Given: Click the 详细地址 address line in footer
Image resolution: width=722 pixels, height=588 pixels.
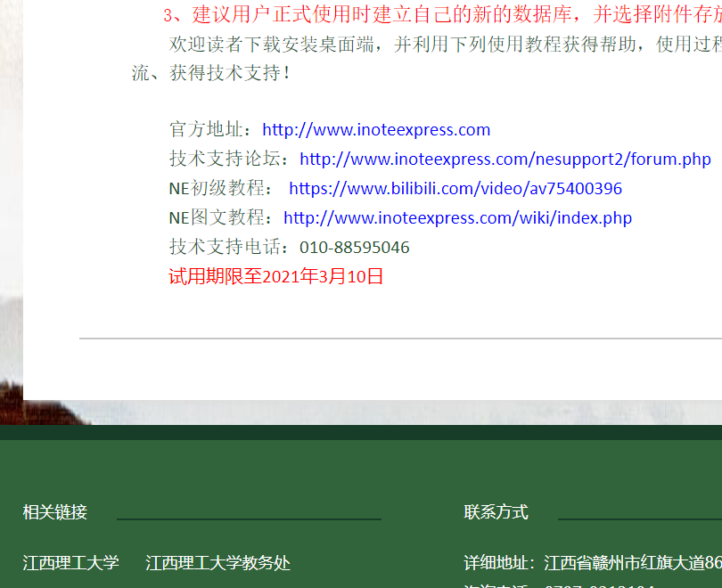Looking at the screenshot, I should pyautogui.click(x=593, y=563).
